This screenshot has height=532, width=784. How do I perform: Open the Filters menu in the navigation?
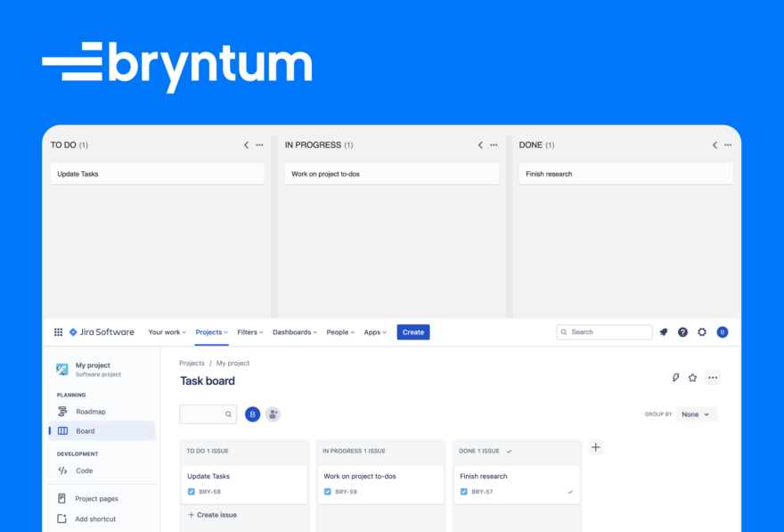coord(249,331)
